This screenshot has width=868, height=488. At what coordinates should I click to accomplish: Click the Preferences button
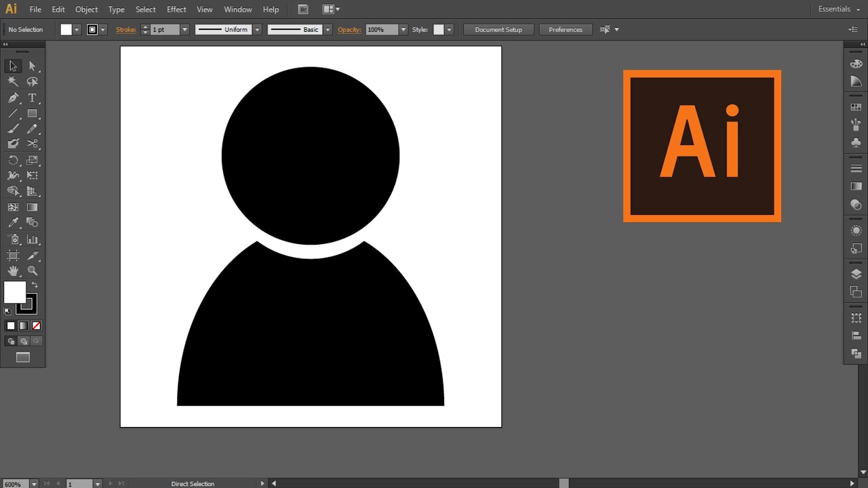[x=566, y=30]
